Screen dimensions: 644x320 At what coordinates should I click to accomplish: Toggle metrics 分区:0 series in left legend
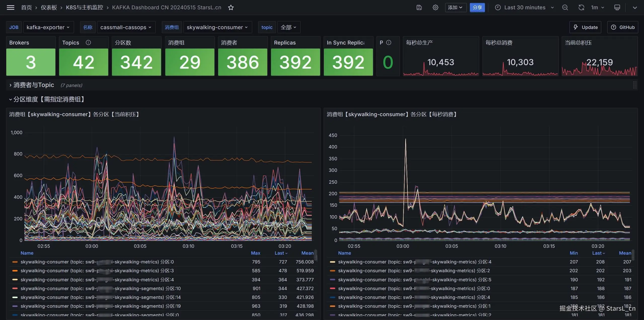[x=97, y=262]
